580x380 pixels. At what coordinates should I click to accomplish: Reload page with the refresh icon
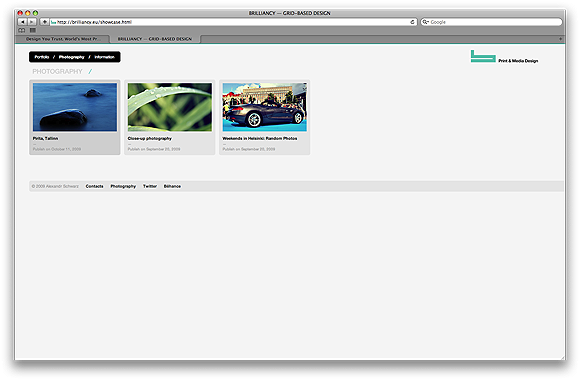tap(412, 22)
